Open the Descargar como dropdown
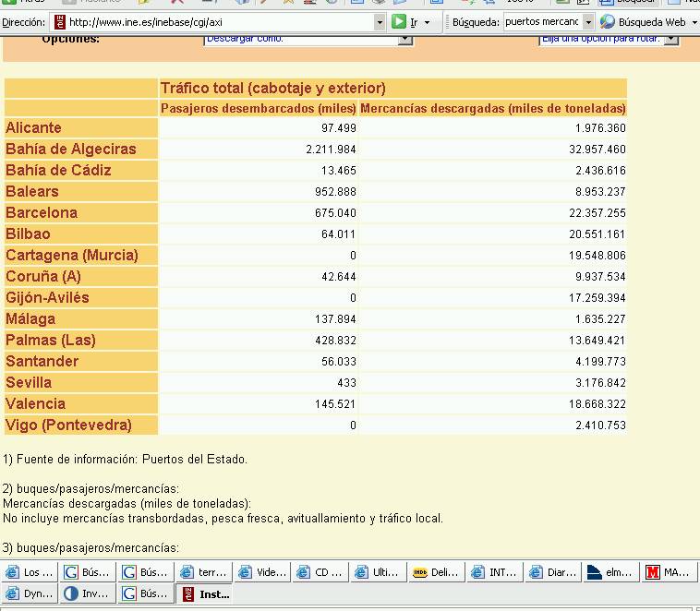700x611 pixels. tap(404, 40)
